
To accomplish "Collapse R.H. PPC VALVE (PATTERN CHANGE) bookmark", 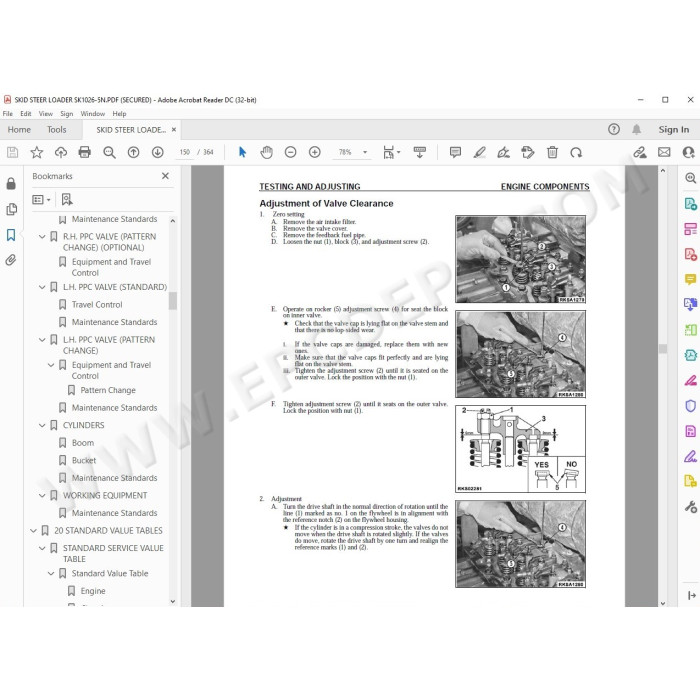I will tap(42, 237).
